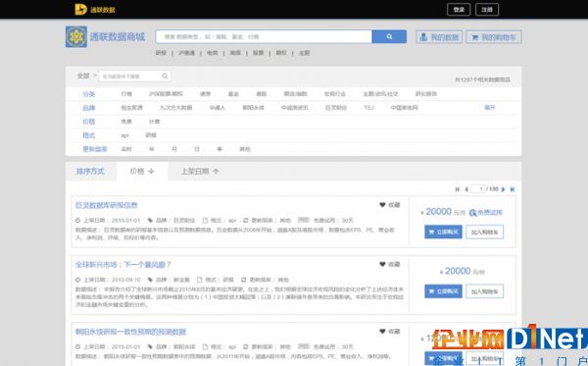Filter category by 债券

click(205, 94)
